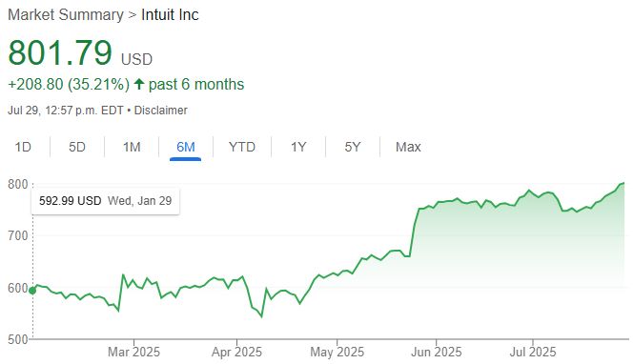Open the Disclaimer link
Image resolution: width=634 pixels, height=364 pixels.
[x=160, y=111]
